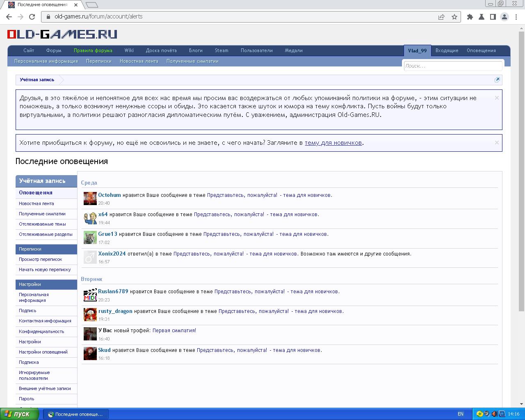Open the 'Первая симпатия!' trophy link

pyautogui.click(x=174, y=330)
